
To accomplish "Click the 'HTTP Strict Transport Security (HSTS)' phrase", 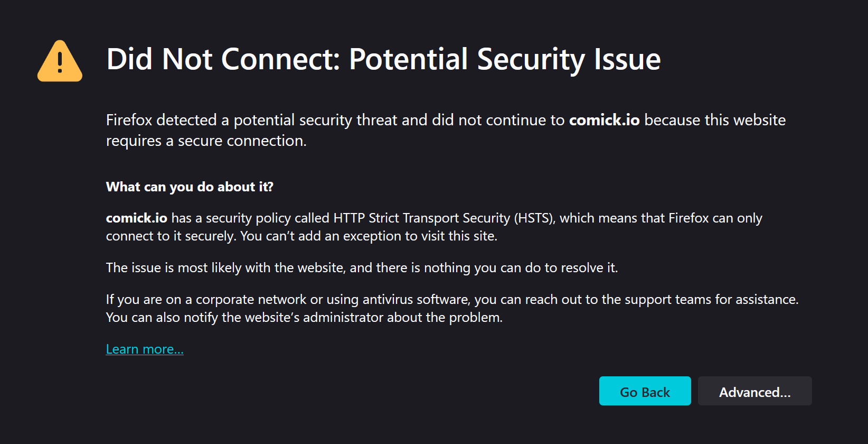I will 444,218.
